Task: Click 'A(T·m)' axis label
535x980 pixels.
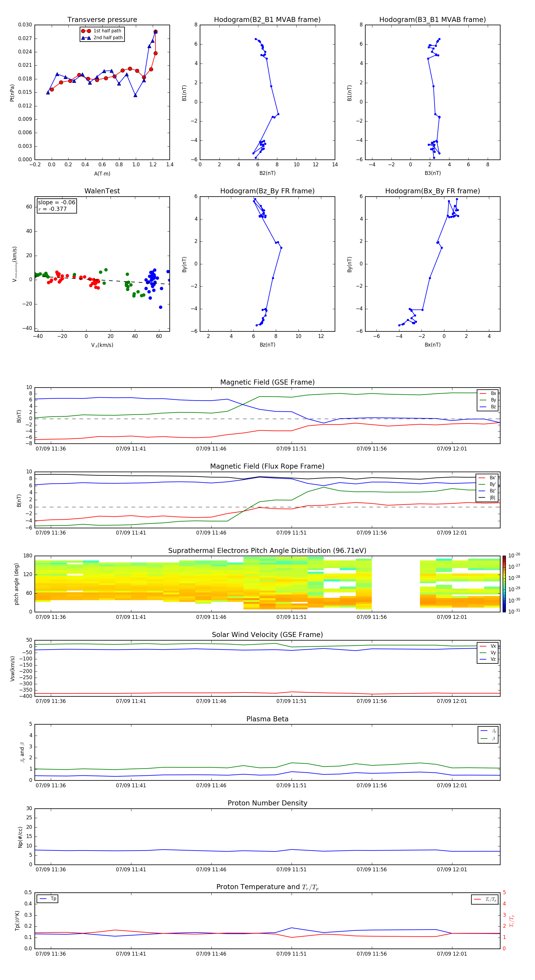Action: point(102,174)
